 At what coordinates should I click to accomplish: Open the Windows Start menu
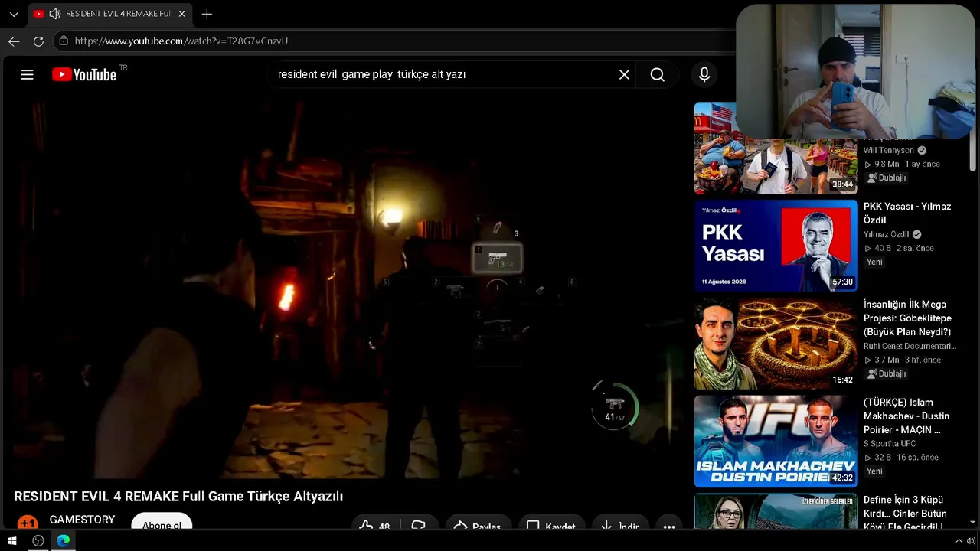click(12, 541)
